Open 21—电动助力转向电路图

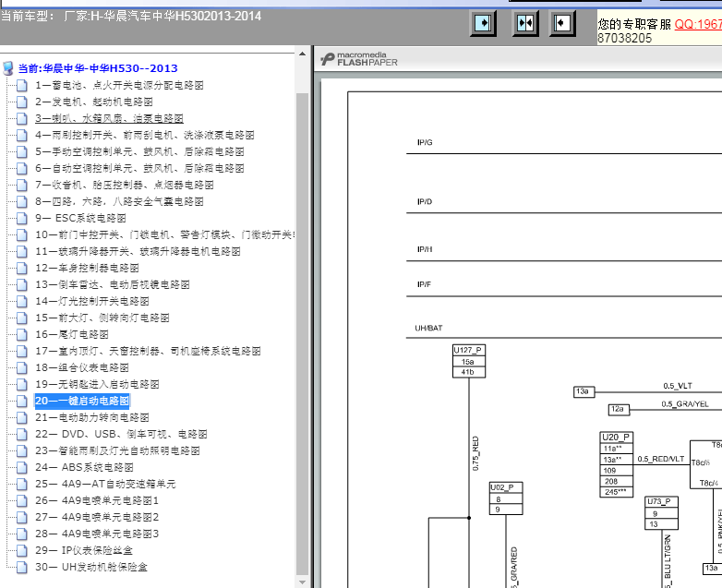click(92, 417)
